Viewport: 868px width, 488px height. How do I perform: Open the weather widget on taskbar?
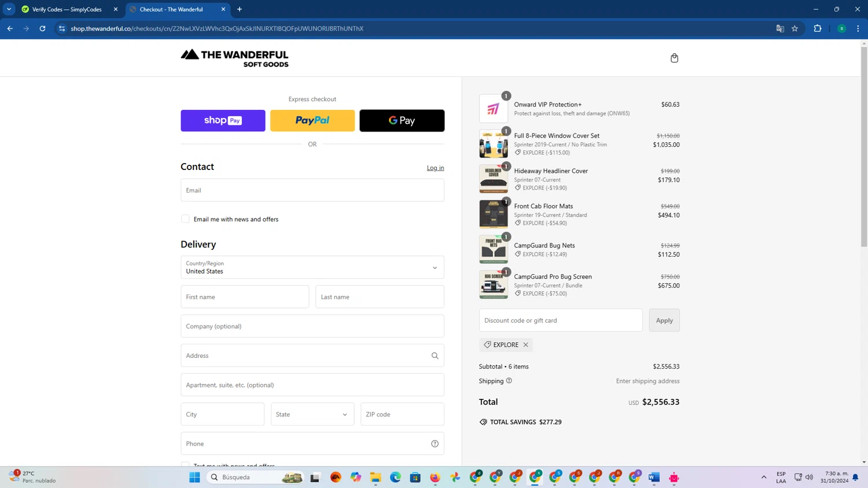click(x=32, y=477)
